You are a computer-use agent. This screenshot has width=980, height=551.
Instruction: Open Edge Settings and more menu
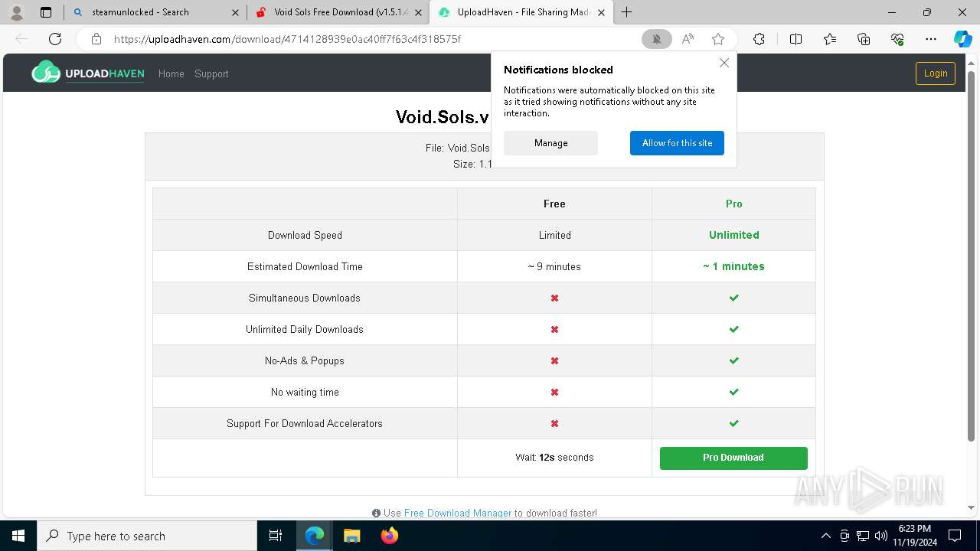(x=931, y=39)
